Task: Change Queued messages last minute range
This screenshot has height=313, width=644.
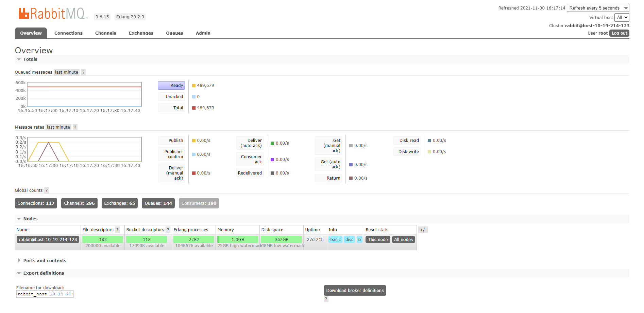Action: pos(67,72)
